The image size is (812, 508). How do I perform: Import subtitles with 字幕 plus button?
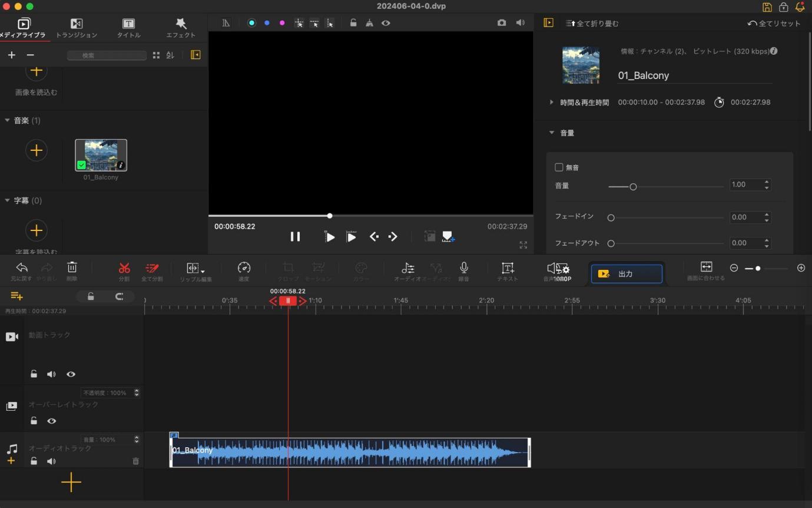point(37,230)
